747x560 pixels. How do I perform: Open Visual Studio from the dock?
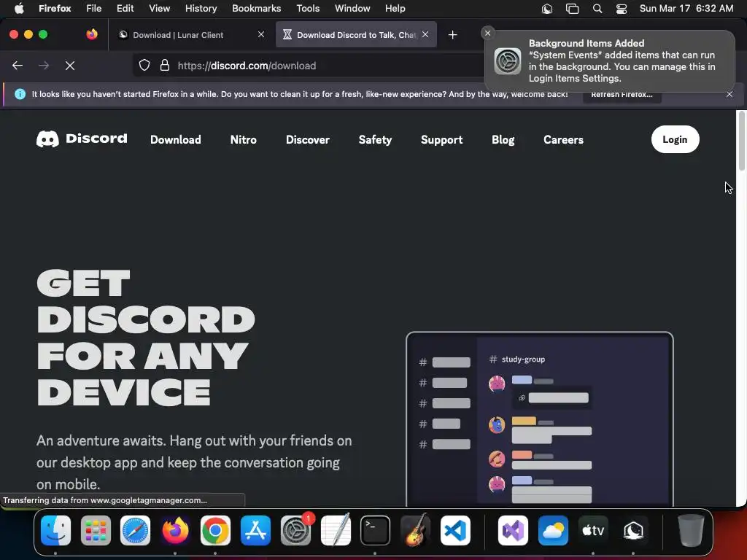513,531
